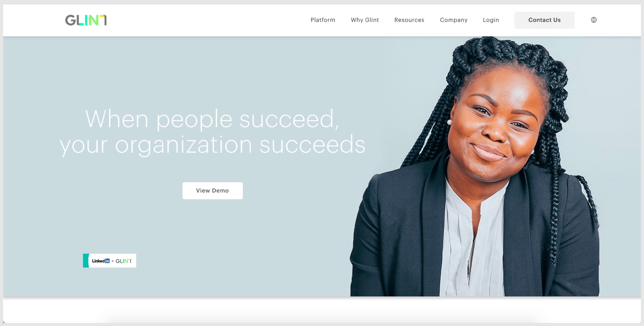The image size is (644, 326).
Task: Expand the Company dropdown menu
Action: click(453, 19)
